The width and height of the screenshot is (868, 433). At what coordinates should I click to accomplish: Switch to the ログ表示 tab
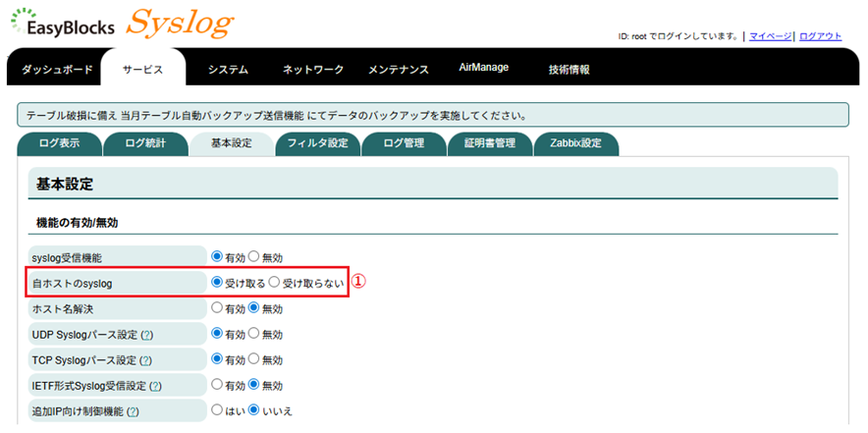[61, 144]
